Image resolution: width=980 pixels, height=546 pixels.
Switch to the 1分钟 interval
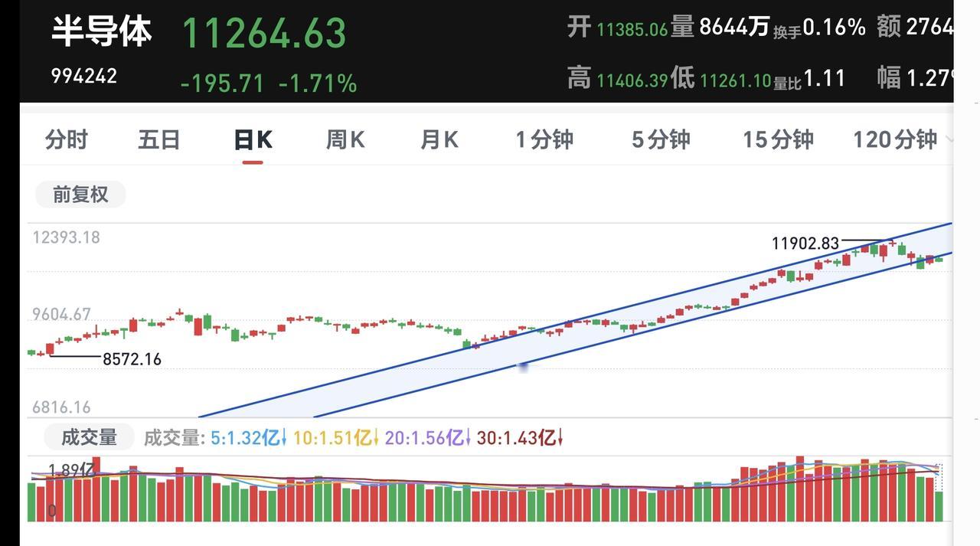(544, 139)
